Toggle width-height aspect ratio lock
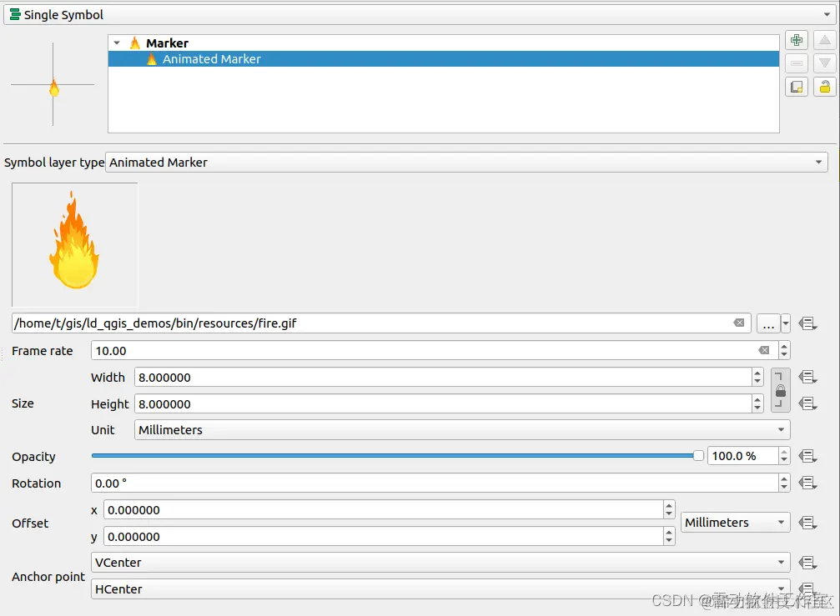The image size is (840, 616). pyautogui.click(x=781, y=391)
